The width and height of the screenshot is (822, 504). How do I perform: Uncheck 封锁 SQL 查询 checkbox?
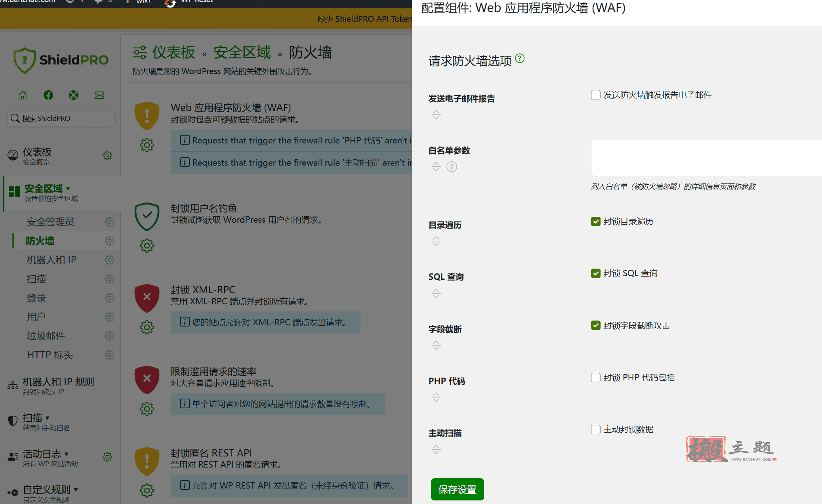(x=596, y=273)
